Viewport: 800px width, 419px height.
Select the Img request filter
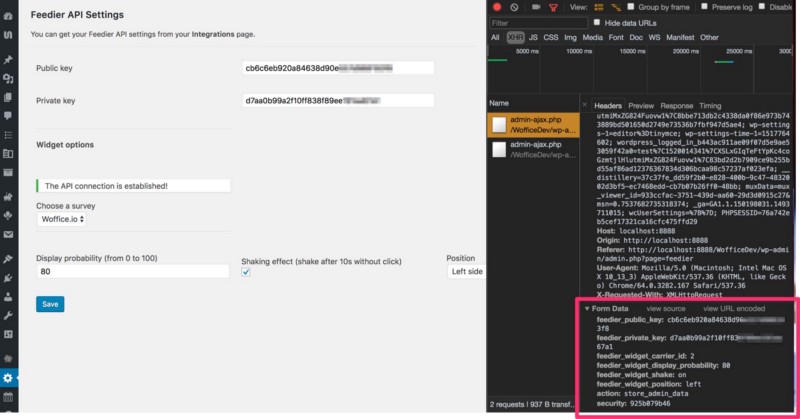pyautogui.click(x=570, y=37)
